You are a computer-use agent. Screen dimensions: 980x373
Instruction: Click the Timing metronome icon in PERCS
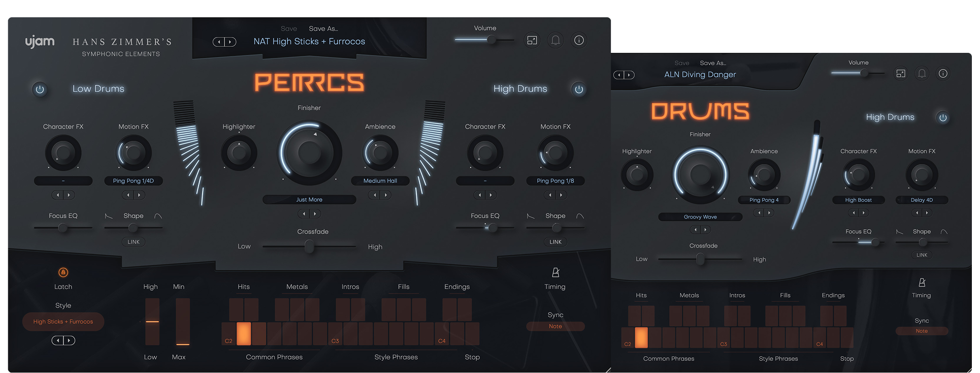[556, 272]
